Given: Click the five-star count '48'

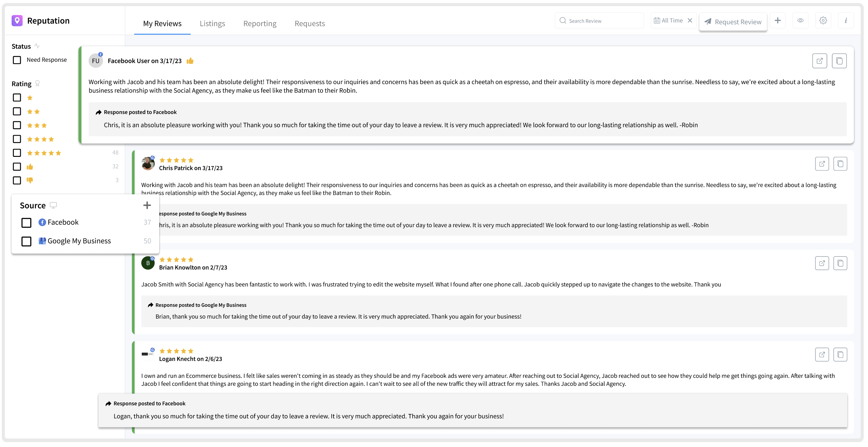Looking at the screenshot, I should 115,153.
